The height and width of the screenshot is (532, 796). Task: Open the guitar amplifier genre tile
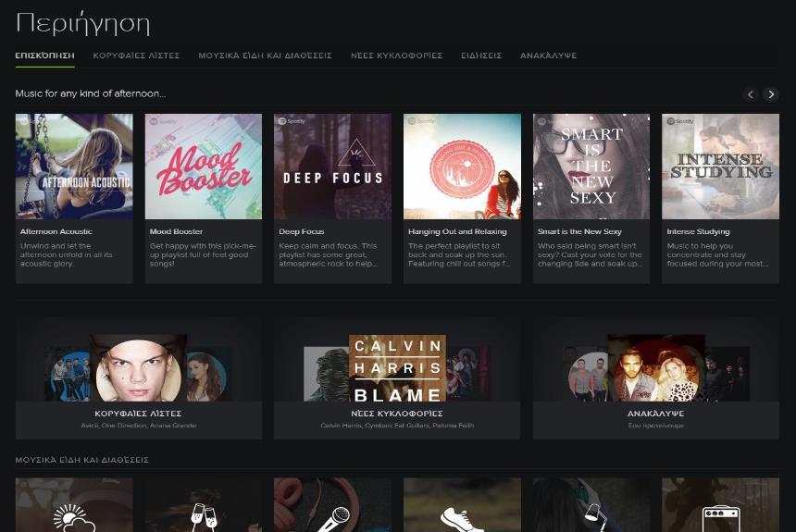point(720,504)
